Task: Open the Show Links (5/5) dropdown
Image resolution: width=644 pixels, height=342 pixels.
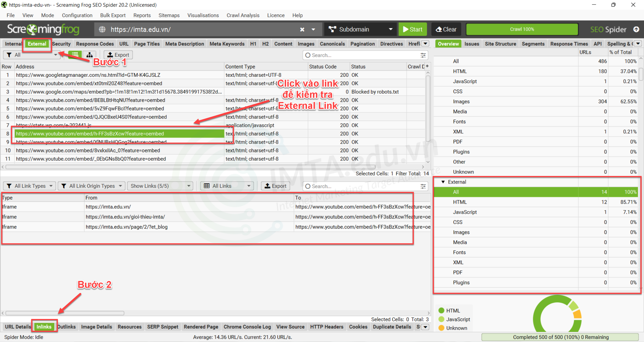Action: point(160,186)
